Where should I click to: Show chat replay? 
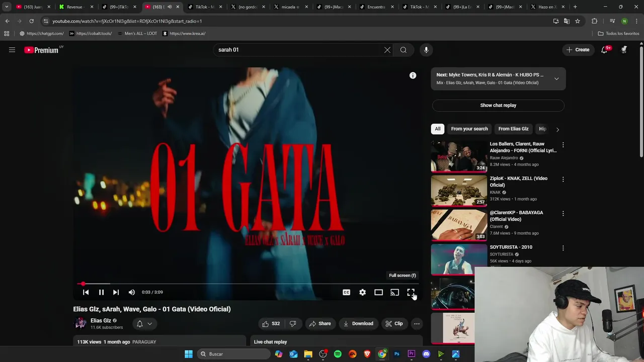click(x=498, y=106)
